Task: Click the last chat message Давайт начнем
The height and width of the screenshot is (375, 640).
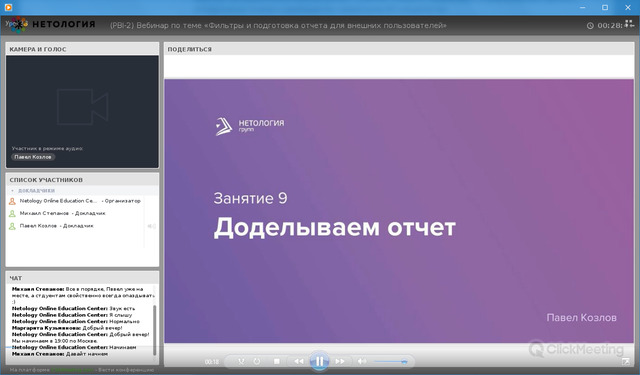Action: point(60,354)
